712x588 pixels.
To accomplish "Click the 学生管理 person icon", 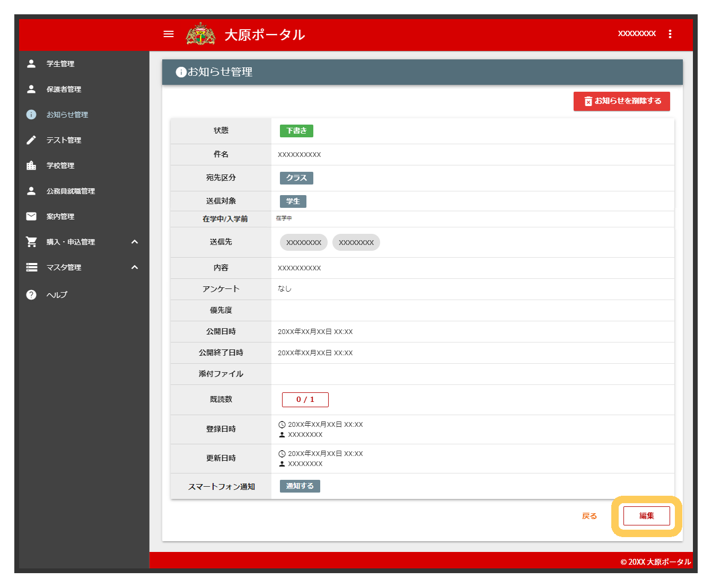I will pyautogui.click(x=31, y=64).
